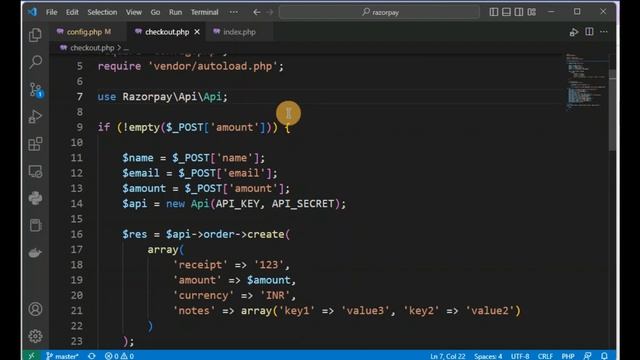This screenshot has height=360, width=640.
Task: Open Customize Layout options
Action: point(531,12)
